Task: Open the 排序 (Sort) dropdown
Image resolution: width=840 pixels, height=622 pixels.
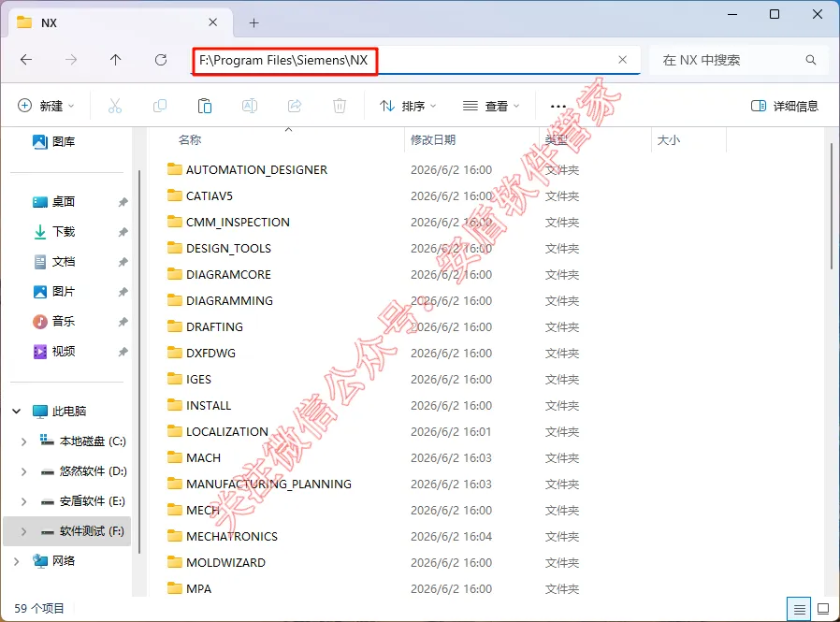Action: pyautogui.click(x=408, y=106)
